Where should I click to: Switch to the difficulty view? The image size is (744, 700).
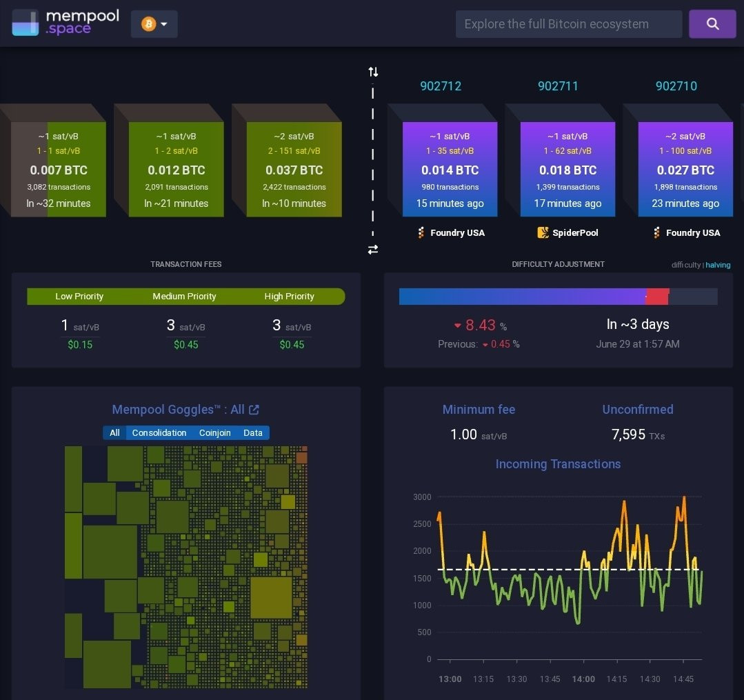pos(685,265)
